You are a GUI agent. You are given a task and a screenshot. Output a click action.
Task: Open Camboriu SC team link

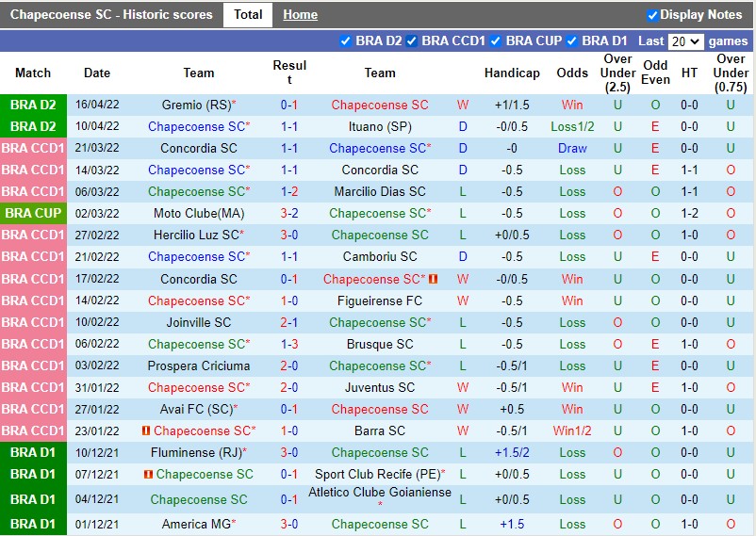coord(380,257)
